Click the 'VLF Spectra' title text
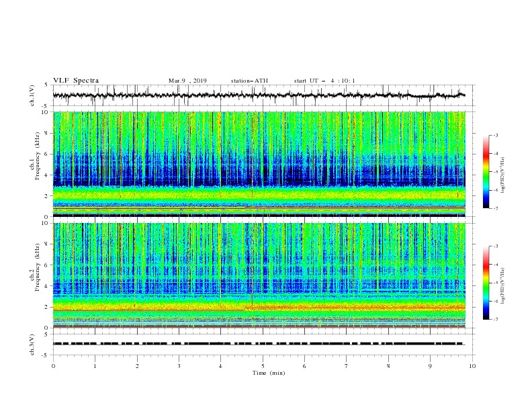This screenshot has height=411, width=532. [x=76, y=81]
